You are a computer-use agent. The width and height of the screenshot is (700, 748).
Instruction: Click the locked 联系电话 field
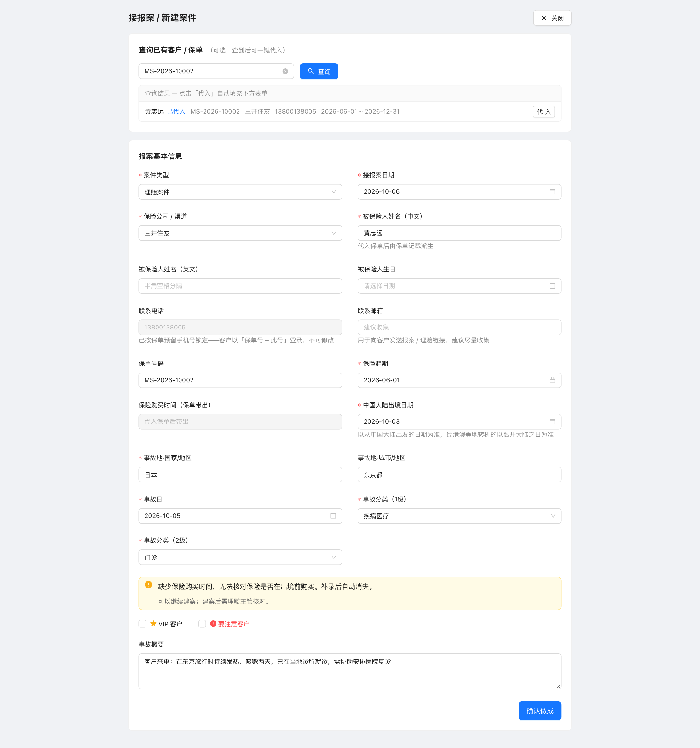click(240, 327)
